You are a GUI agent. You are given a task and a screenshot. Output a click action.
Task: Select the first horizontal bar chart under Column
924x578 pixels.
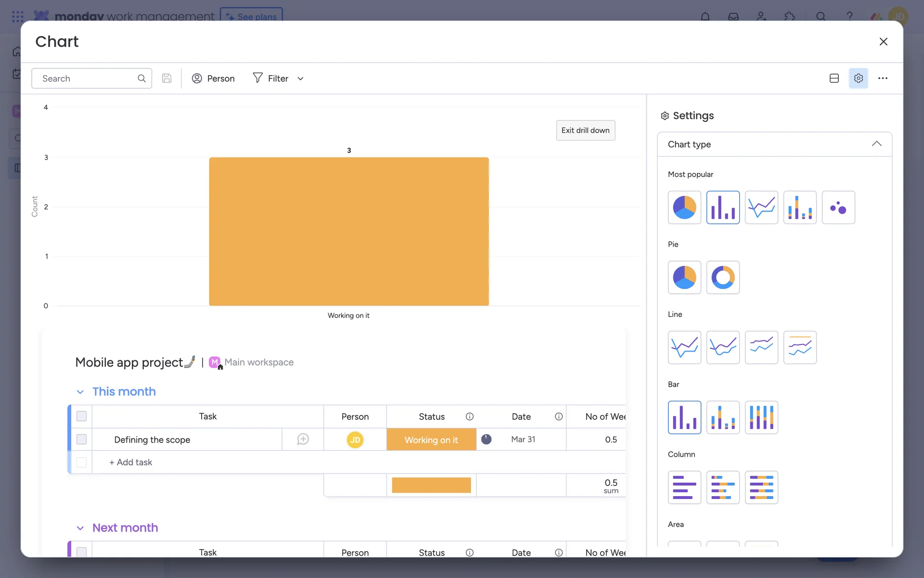[684, 487]
